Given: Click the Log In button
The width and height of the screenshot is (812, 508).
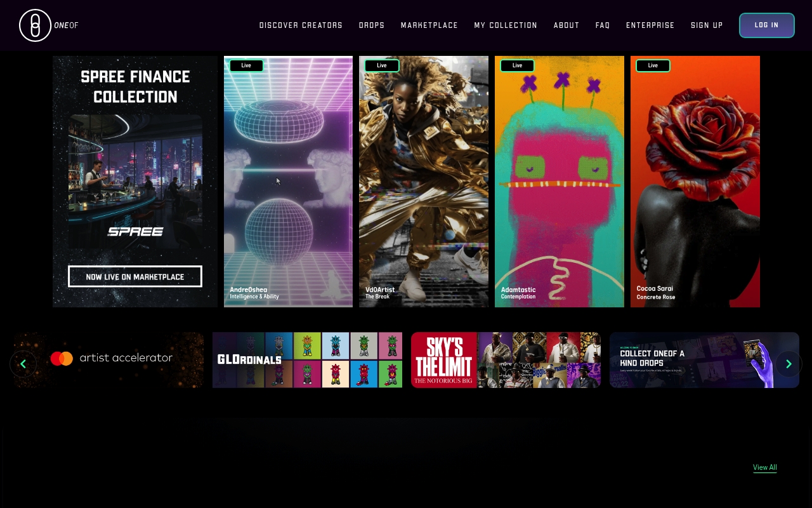Looking at the screenshot, I should click(767, 25).
